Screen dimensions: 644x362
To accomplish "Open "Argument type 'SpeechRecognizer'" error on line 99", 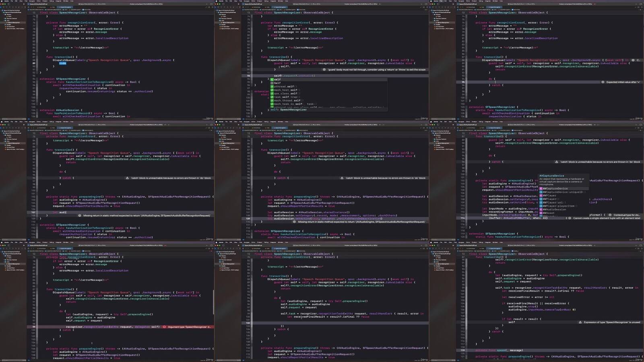I will [190, 327].
